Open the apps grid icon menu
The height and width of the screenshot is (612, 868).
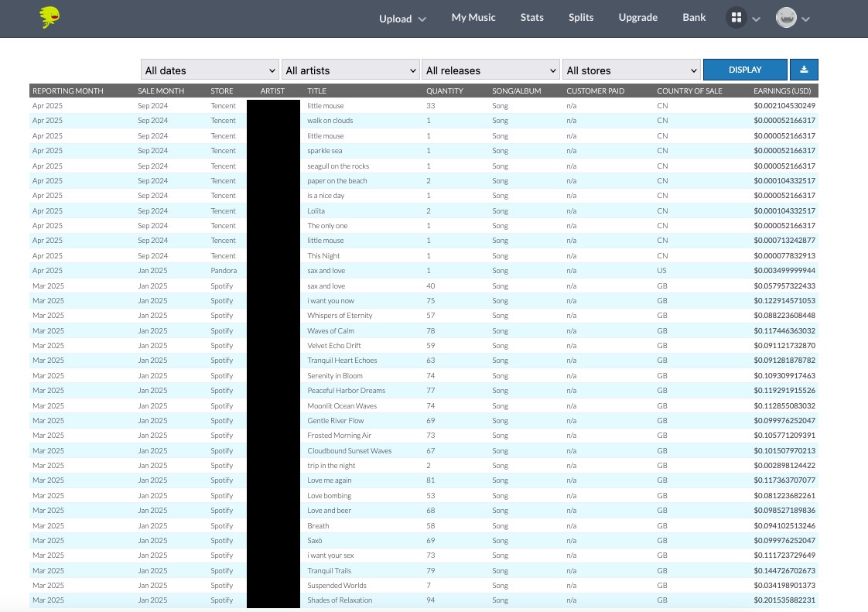coord(736,18)
